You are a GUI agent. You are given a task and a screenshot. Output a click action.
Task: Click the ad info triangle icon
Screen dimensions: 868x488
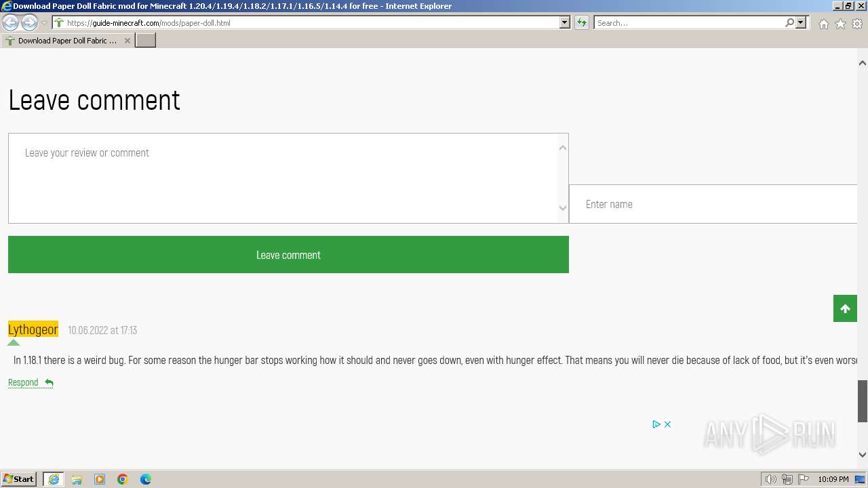point(656,424)
